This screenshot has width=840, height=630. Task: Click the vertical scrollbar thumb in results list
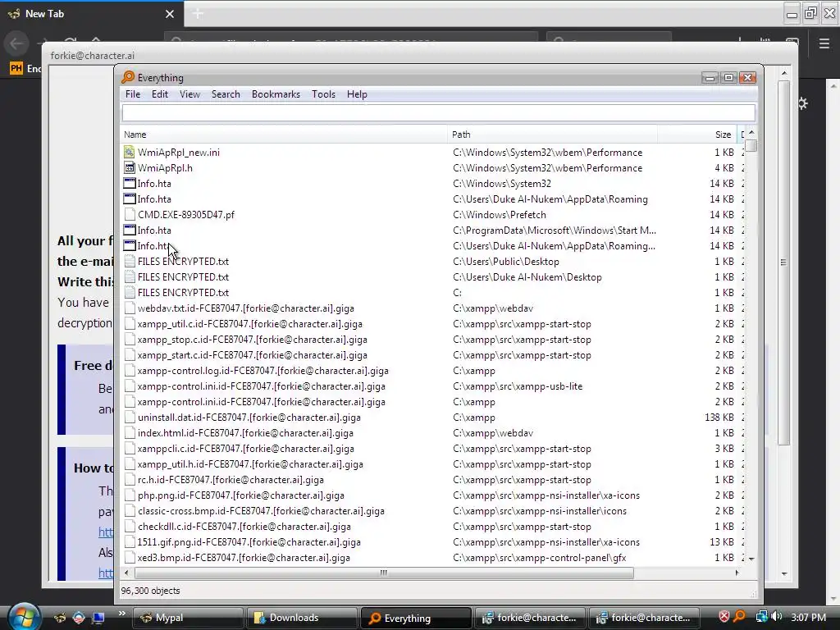[x=751, y=146]
